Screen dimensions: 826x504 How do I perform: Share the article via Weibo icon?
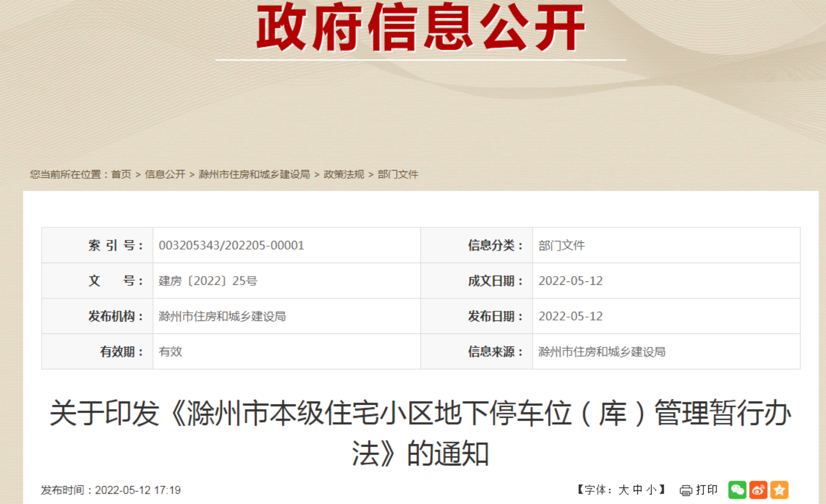758,490
